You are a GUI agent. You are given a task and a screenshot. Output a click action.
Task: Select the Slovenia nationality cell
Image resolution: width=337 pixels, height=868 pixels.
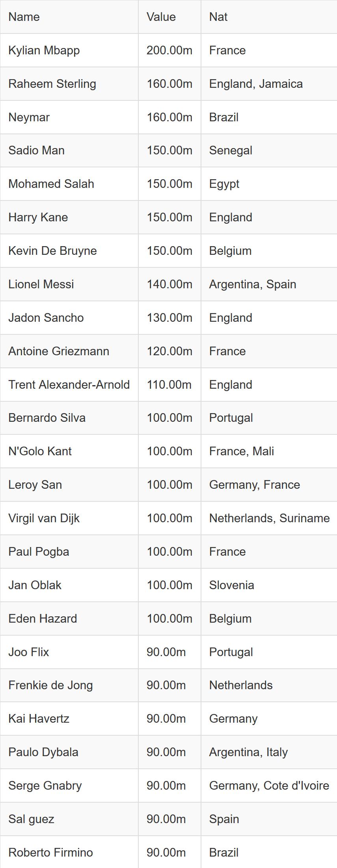[231, 585]
